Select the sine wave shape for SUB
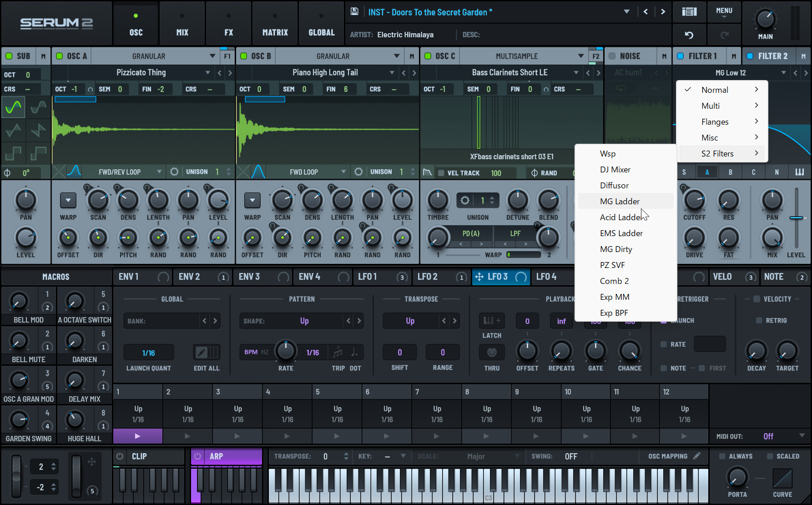Screen dimensions: 812x505 pos(13,107)
